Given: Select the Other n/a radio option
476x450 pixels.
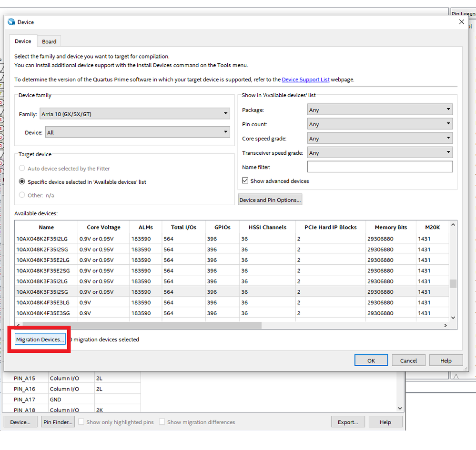Looking at the screenshot, I should coord(22,195).
